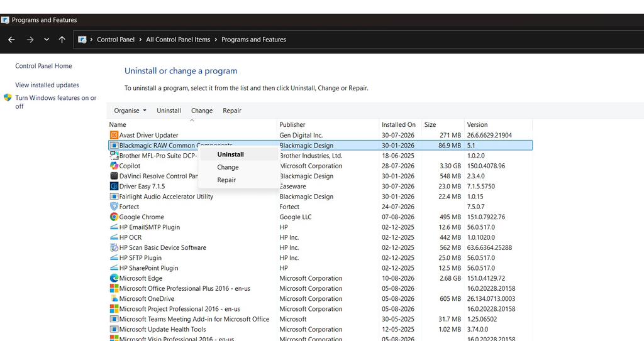This screenshot has height=341, width=644.
Task: Click the Forward arrow in navigation bar
Action: [30, 40]
